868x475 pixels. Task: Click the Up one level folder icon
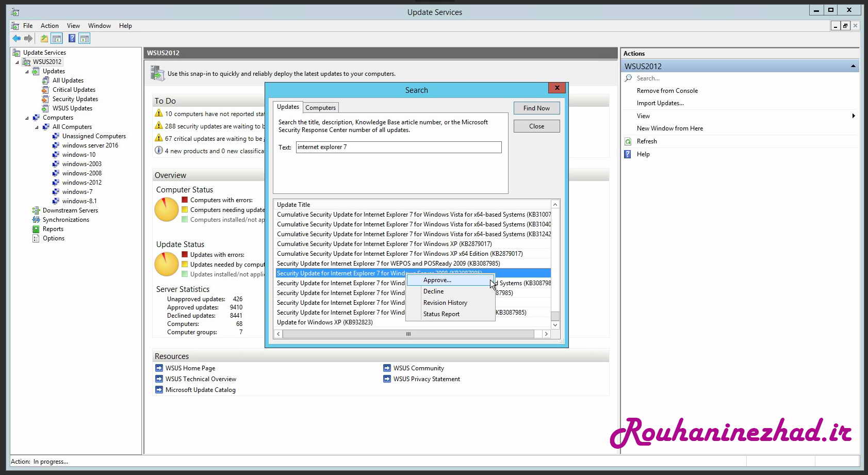pyautogui.click(x=44, y=38)
